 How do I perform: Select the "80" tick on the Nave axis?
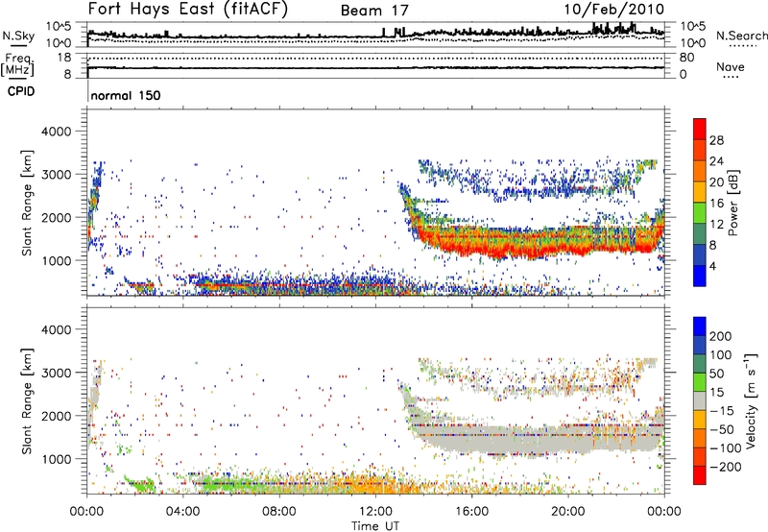click(x=686, y=58)
